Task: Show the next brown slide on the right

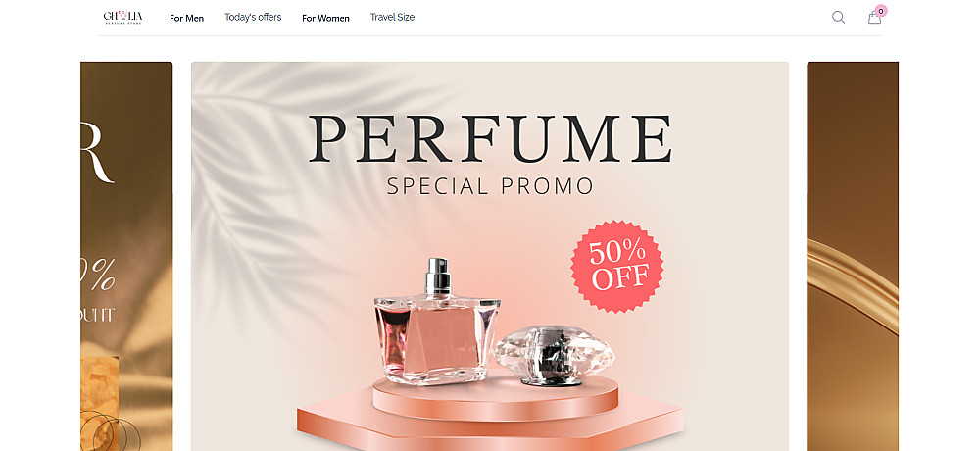Action: pos(853,257)
